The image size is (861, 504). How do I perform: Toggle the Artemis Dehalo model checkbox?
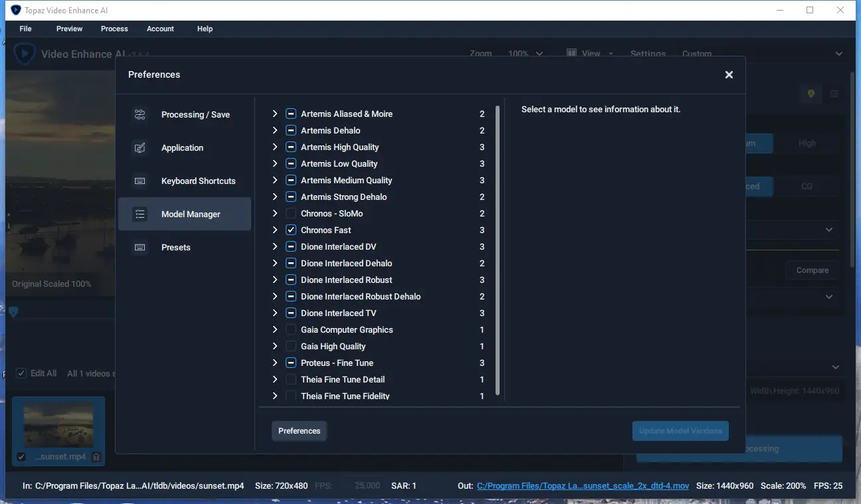click(x=291, y=130)
